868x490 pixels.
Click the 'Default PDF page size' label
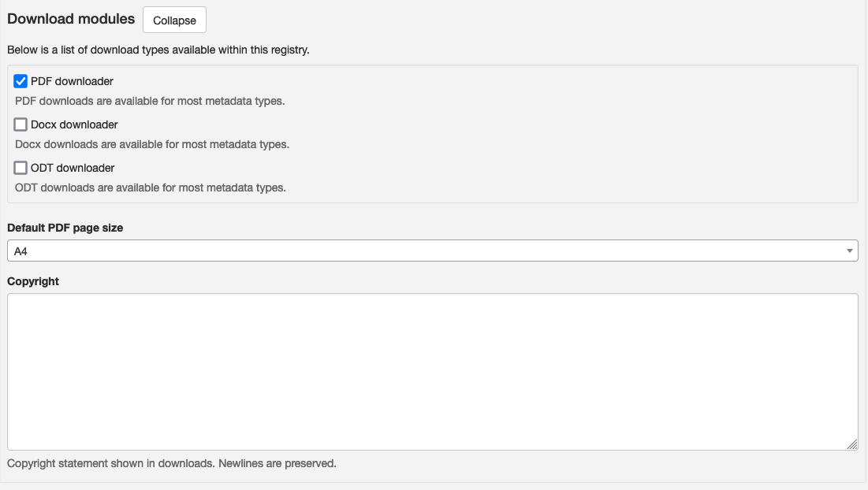(65, 228)
